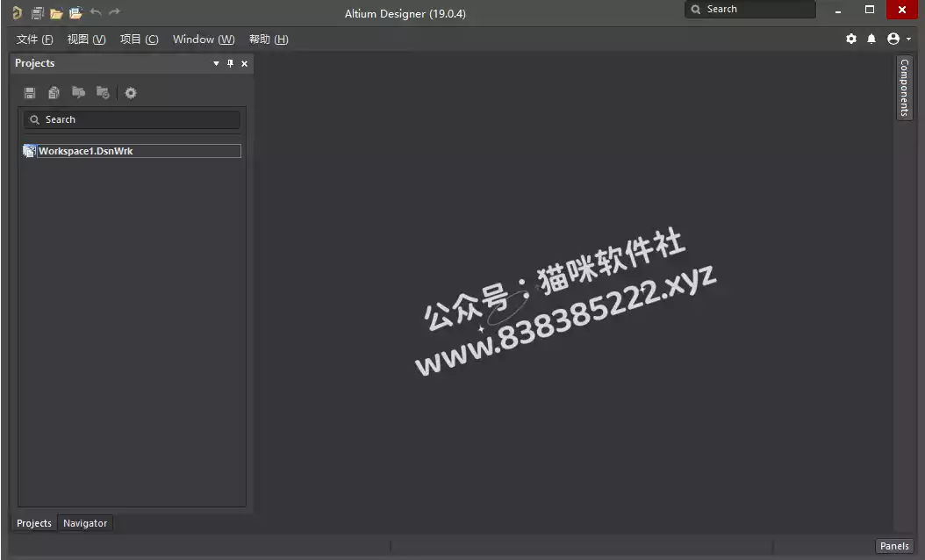Click the Projects panel Search box
Image resolution: width=925 pixels, height=560 pixels.
point(132,119)
